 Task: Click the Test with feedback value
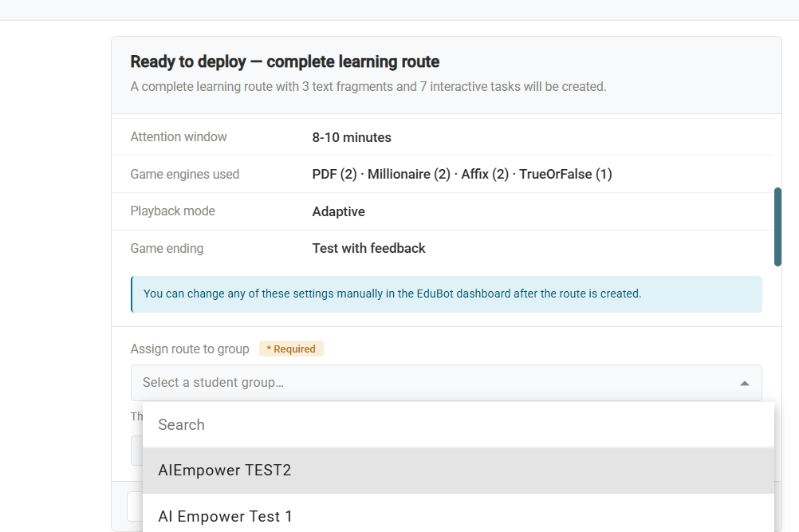coord(368,248)
